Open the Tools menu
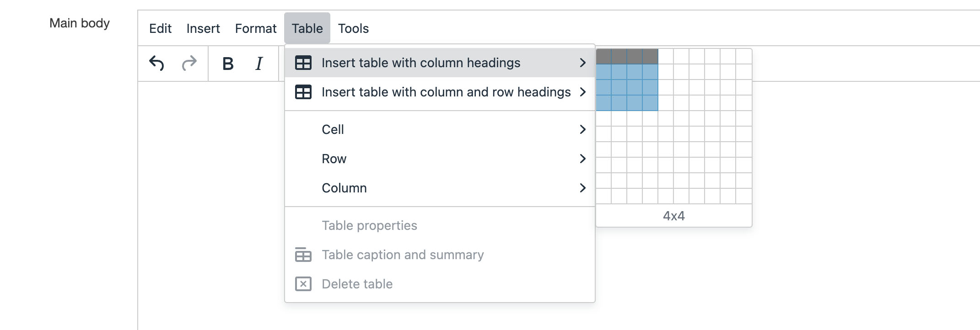Image resolution: width=980 pixels, height=330 pixels. tap(353, 28)
